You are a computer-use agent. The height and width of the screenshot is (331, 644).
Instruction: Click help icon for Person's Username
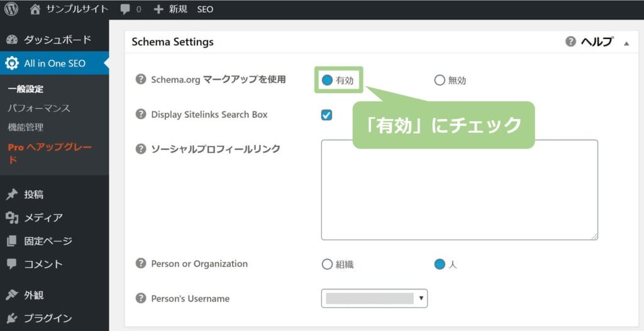pos(141,298)
